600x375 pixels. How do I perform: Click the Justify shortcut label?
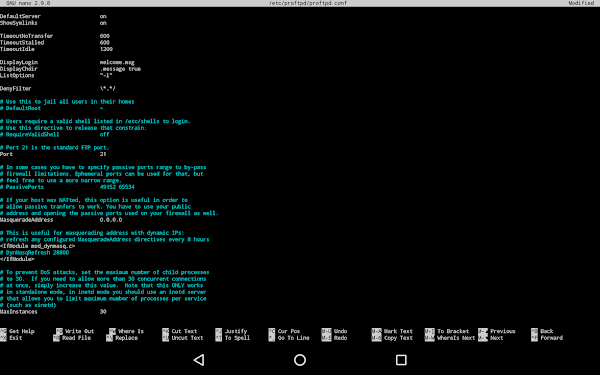point(236,331)
